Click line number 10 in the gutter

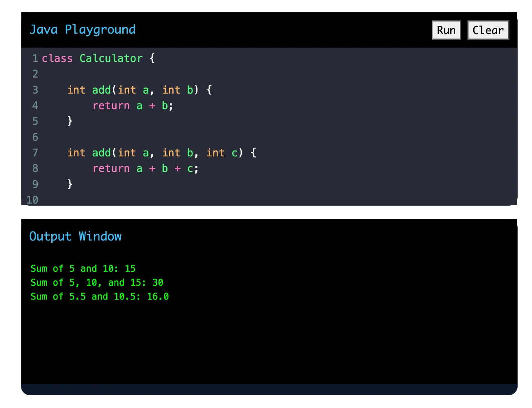[x=32, y=200]
